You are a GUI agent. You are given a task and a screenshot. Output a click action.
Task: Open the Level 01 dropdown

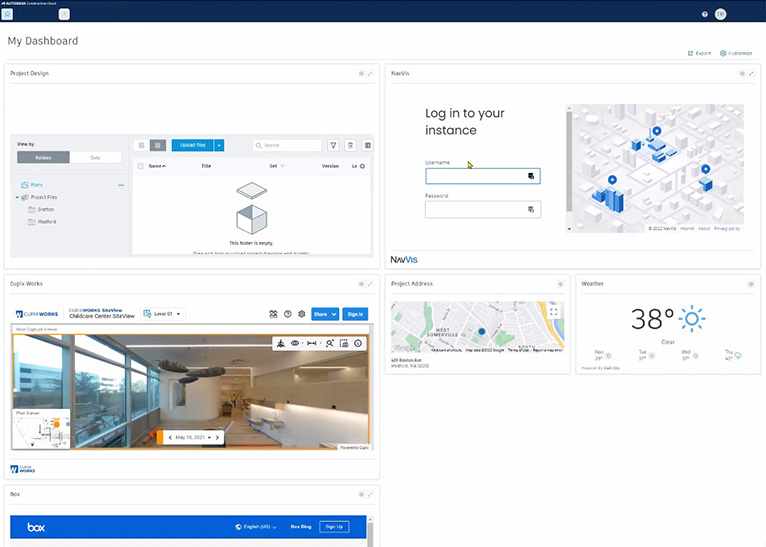tap(164, 314)
